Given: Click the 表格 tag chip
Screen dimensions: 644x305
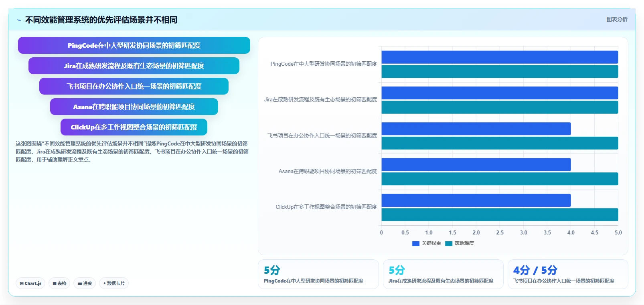Looking at the screenshot, I should click(59, 283).
